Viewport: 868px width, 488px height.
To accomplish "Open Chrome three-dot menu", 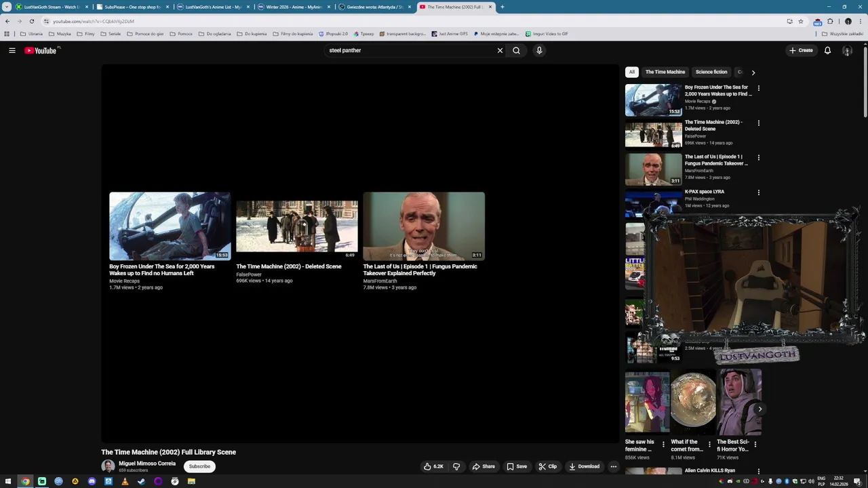I will coord(860,21).
